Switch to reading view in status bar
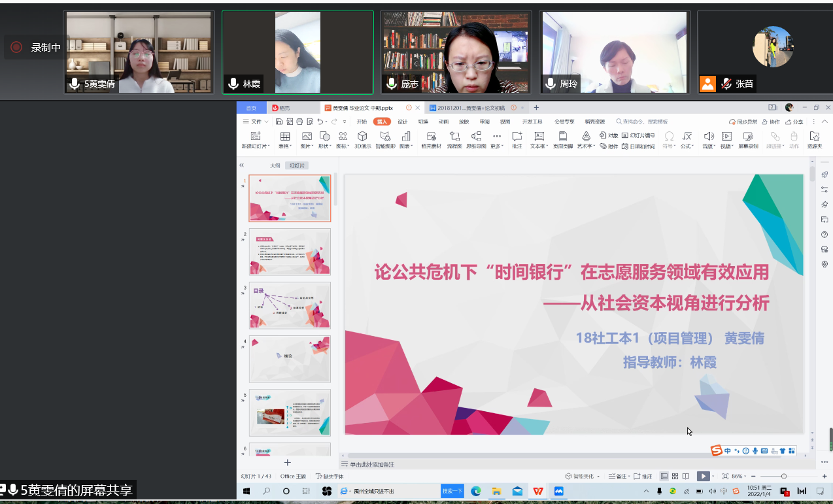The image size is (833, 504). point(687,477)
